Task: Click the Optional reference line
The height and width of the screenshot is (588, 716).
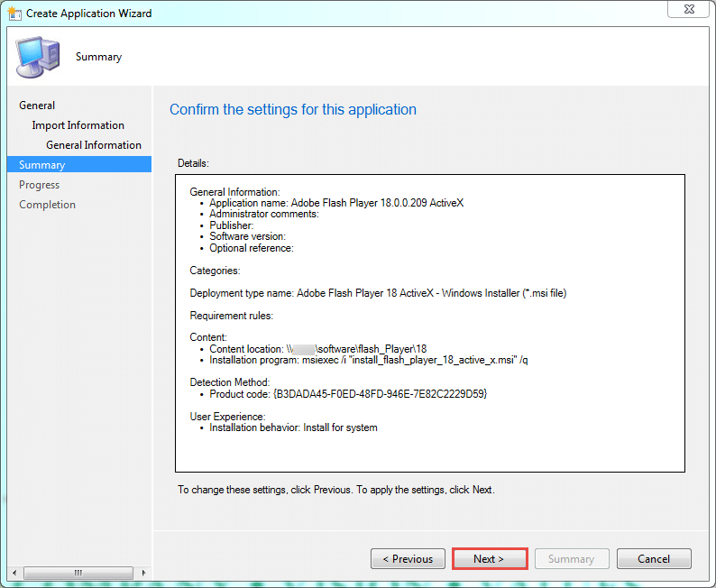Action: 252,248
